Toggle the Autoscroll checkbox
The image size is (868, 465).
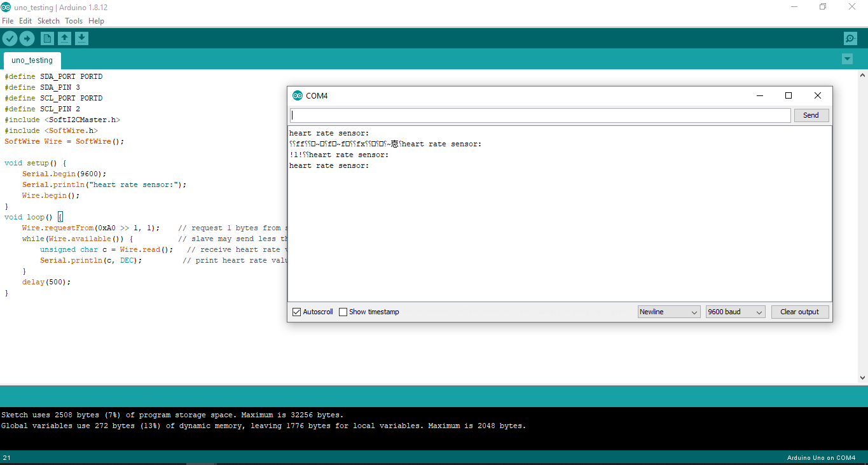coord(296,312)
